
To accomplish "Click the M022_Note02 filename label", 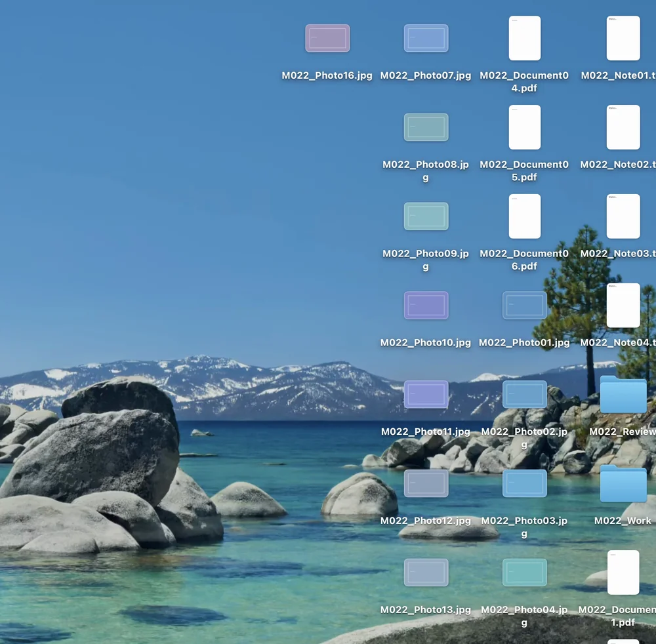I will pos(618,165).
